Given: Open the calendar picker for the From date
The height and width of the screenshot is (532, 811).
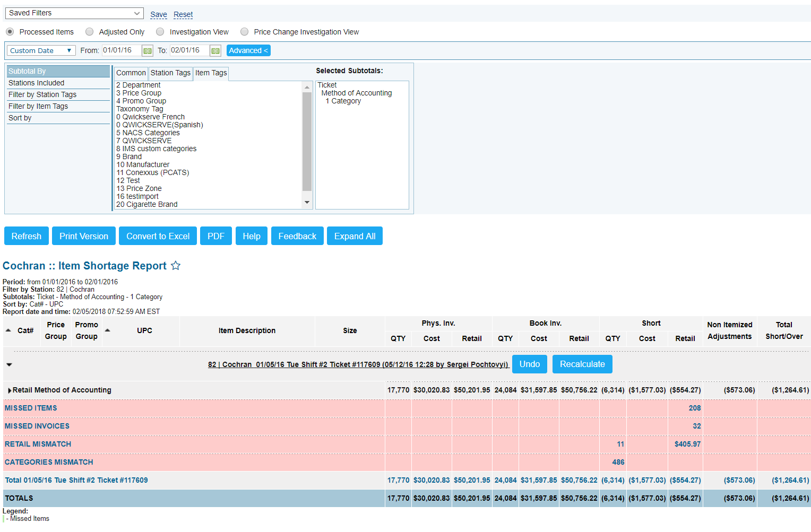Looking at the screenshot, I should point(146,50).
